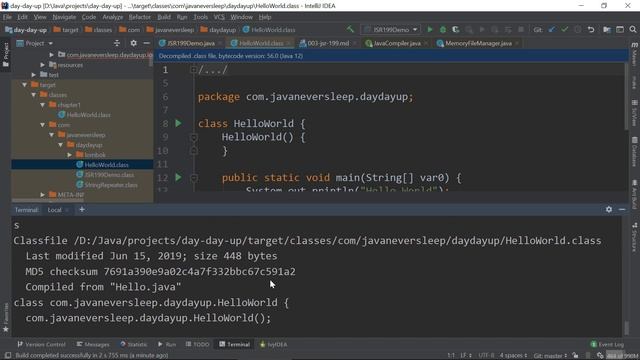
Task: Collapse the target folder in tree
Action: [24, 85]
